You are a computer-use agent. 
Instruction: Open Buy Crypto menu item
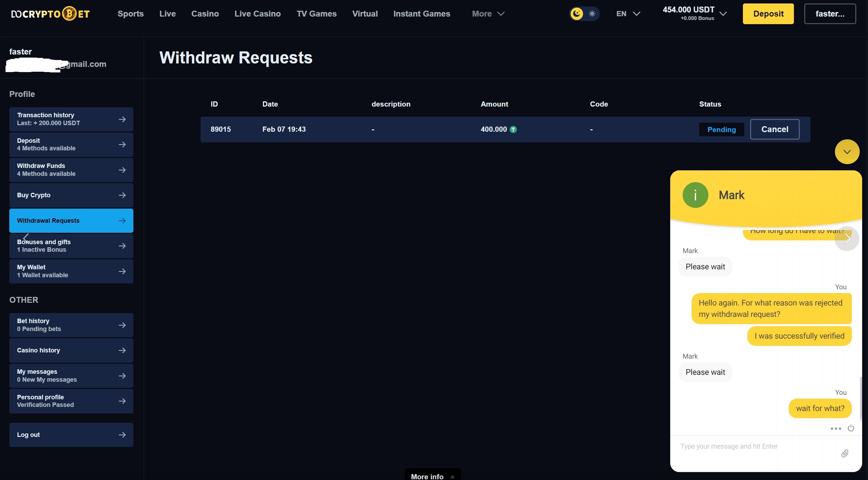[x=71, y=195]
